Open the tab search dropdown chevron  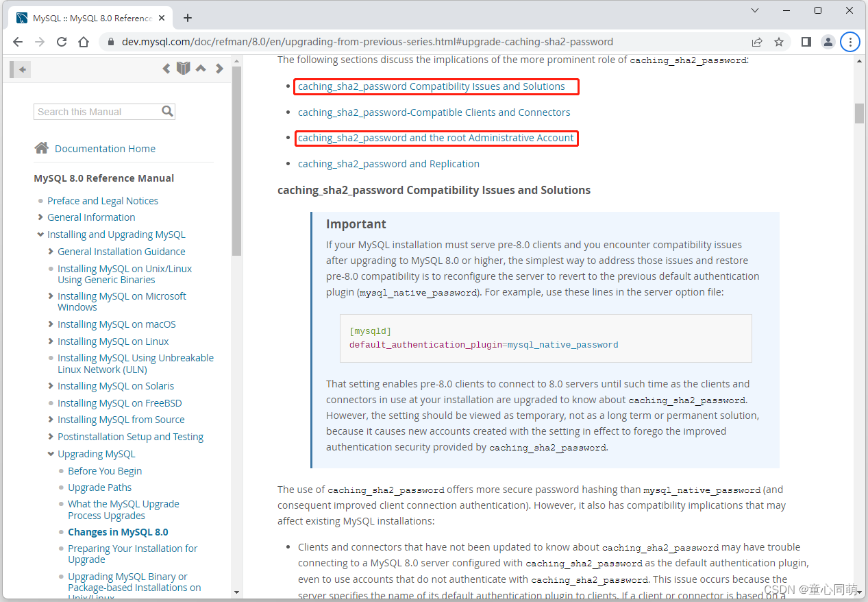[755, 10]
